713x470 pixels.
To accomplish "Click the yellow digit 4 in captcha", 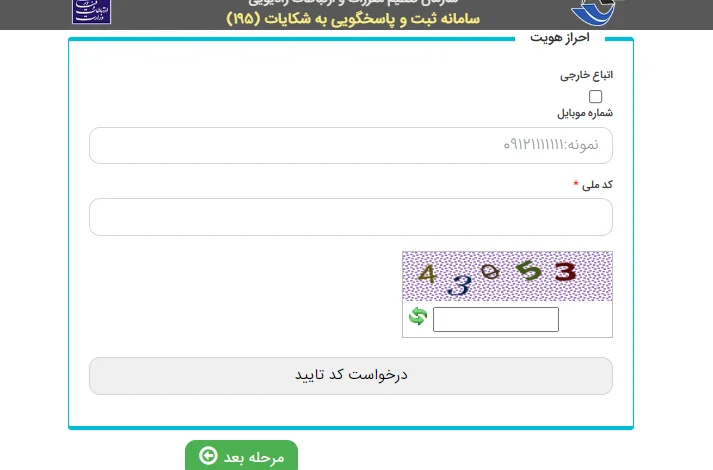I will click(x=427, y=274).
